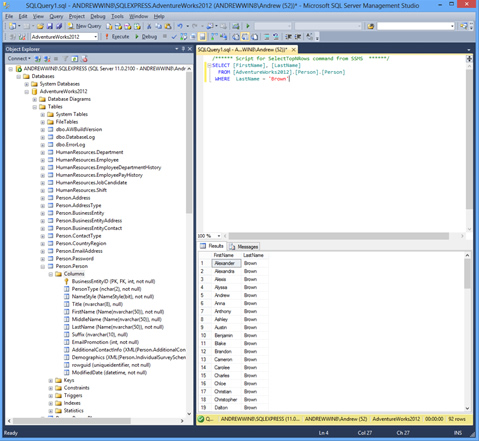The width and height of the screenshot is (479, 441).
Task: Open the Window menu
Action: (138, 16)
